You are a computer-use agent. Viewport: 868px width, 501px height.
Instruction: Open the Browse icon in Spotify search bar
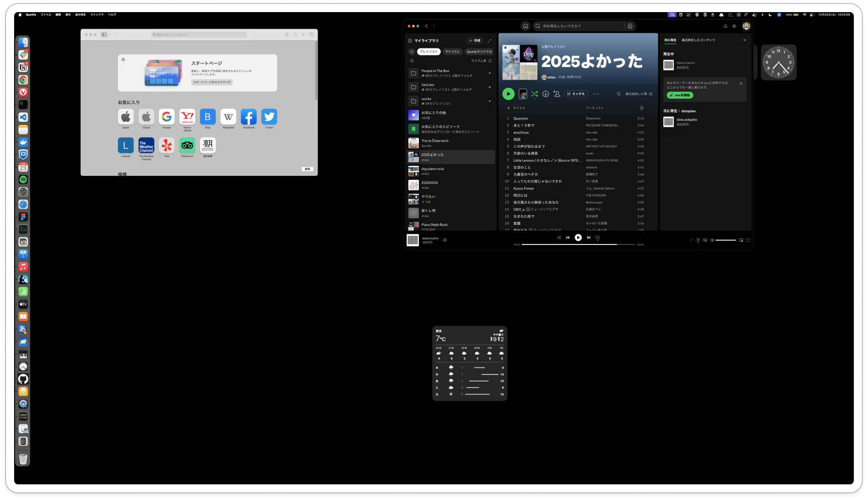[x=630, y=26]
